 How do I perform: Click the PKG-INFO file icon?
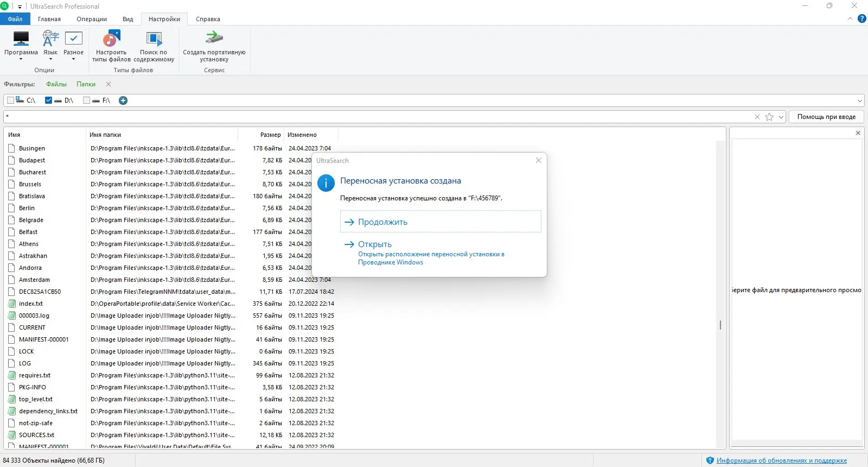(x=12, y=387)
